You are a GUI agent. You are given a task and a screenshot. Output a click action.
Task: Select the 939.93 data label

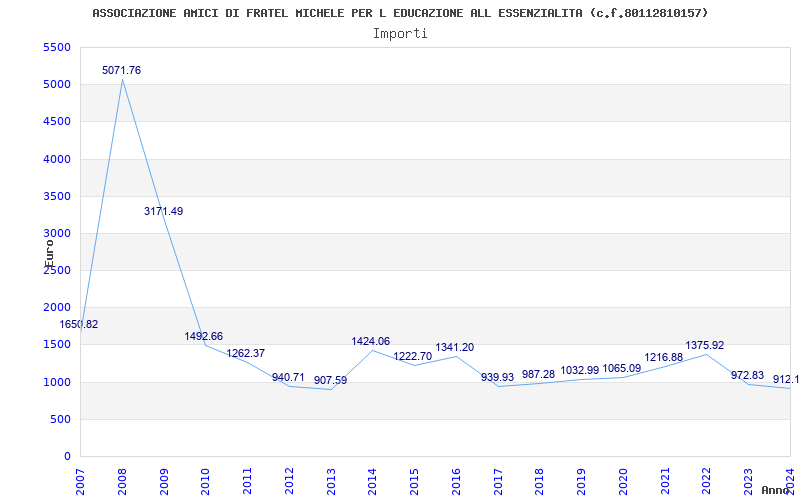pos(497,378)
